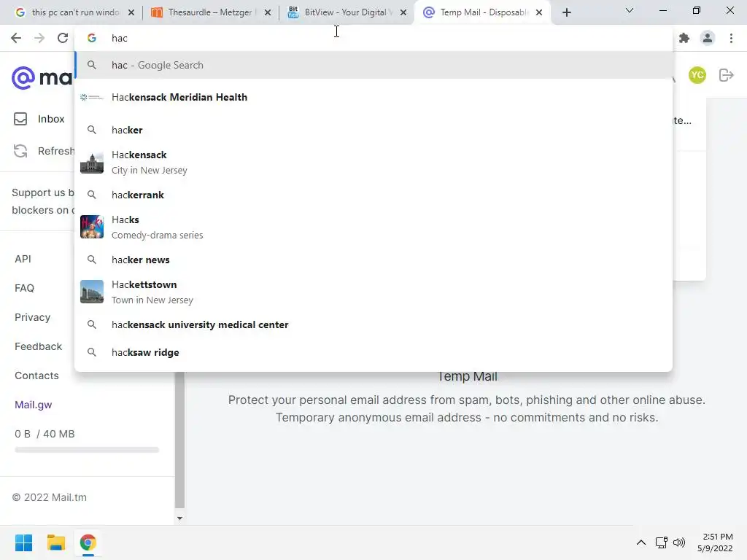Go back with the browser back arrow
This screenshot has width=747, height=560.
point(16,38)
